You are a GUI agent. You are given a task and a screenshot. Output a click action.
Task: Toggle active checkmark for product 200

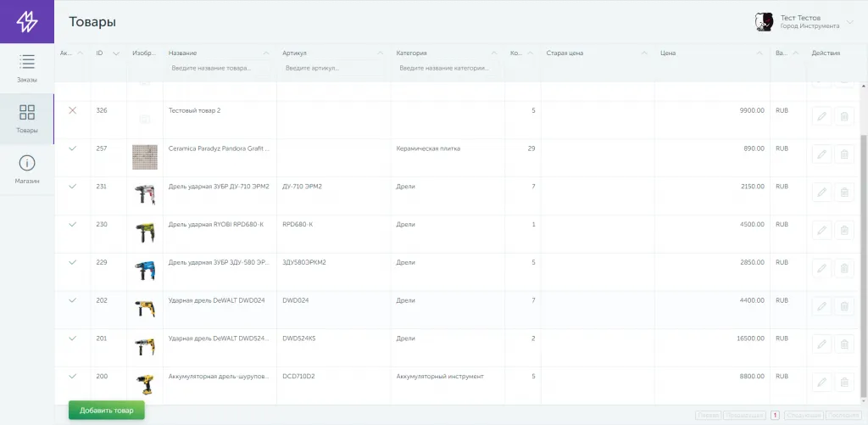coord(72,376)
